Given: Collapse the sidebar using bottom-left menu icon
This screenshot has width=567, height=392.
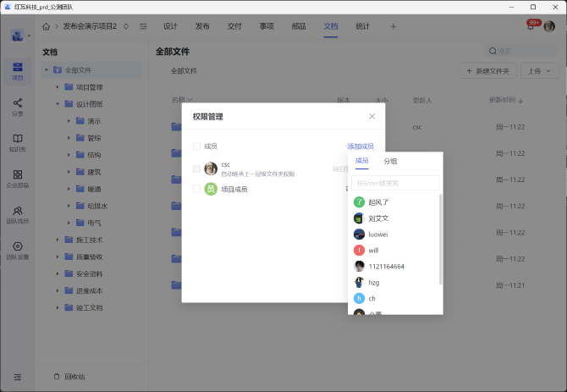Looking at the screenshot, I should [x=18, y=376].
